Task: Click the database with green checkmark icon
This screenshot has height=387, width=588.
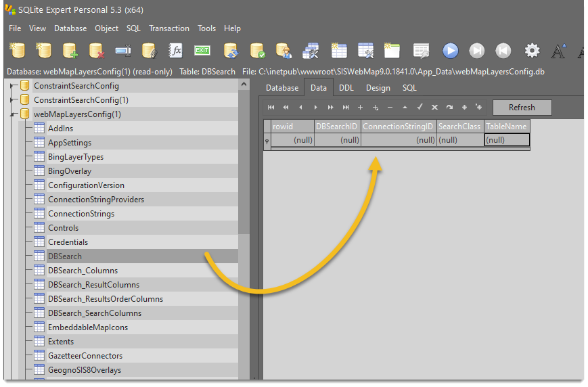Action: tap(257, 51)
